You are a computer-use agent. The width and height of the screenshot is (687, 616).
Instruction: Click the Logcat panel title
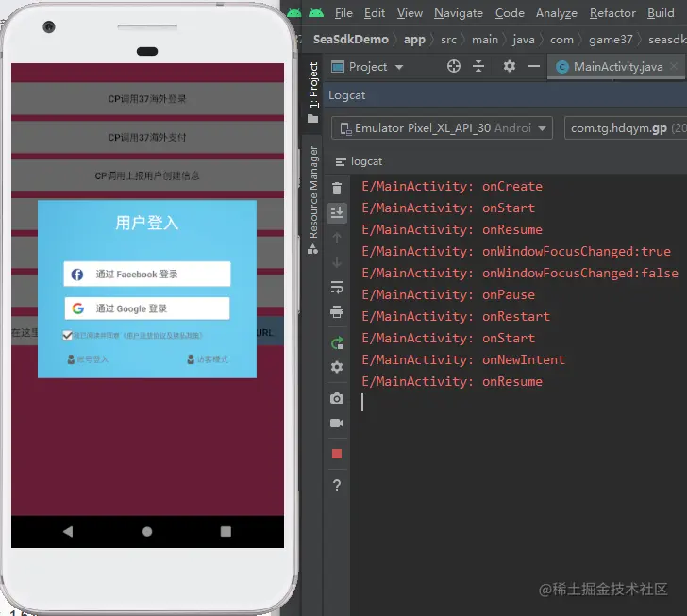coord(346,95)
